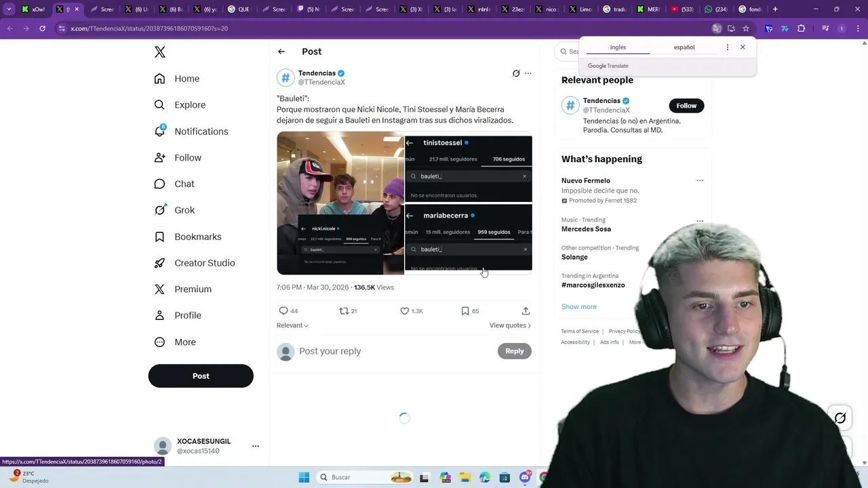Open Premium in the sidebar
This screenshot has width=868, height=488.
[x=183, y=289]
